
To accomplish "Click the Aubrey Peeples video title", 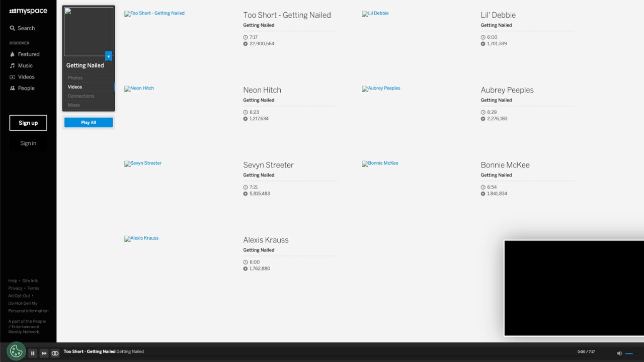I will click(x=507, y=90).
